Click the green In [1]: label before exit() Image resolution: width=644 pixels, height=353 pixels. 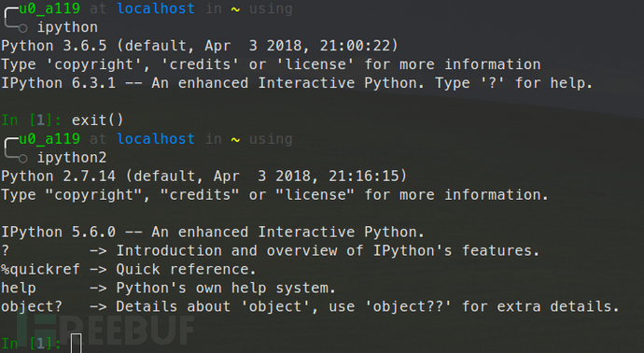31,120
